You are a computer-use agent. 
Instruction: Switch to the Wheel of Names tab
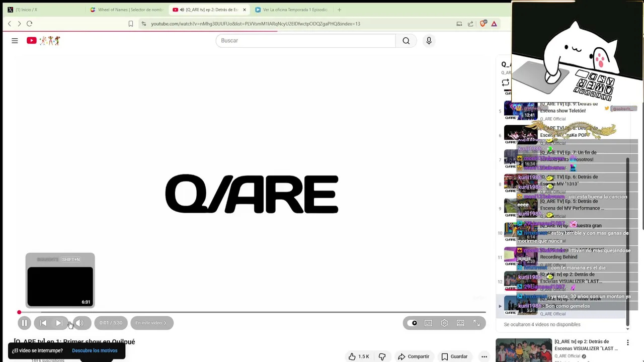127,10
